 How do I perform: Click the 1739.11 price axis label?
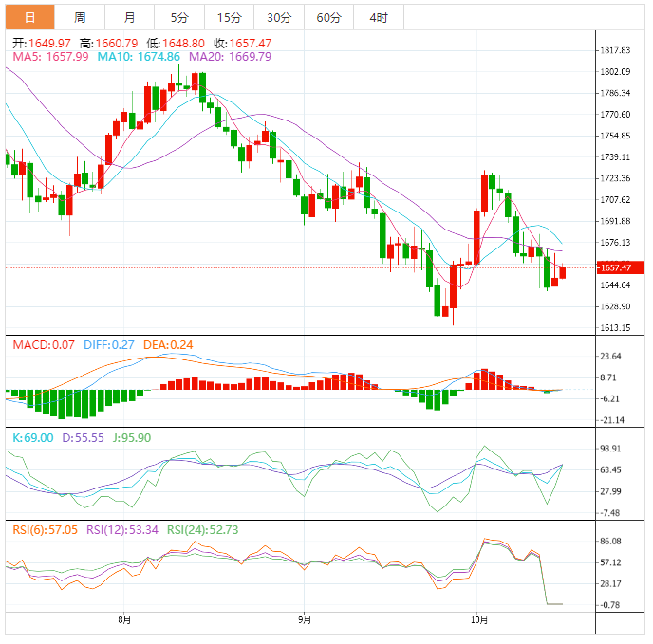pos(615,156)
